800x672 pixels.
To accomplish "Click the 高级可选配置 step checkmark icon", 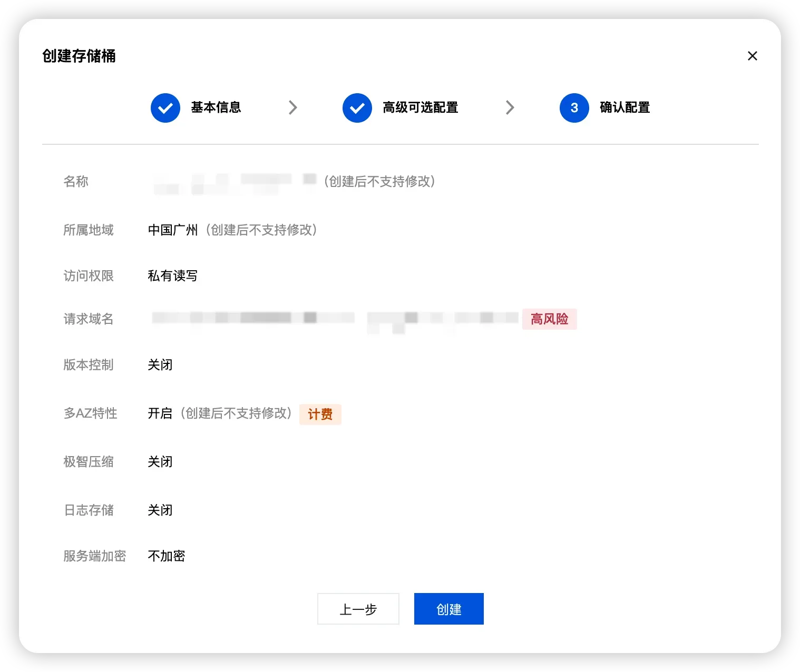I will [x=357, y=108].
